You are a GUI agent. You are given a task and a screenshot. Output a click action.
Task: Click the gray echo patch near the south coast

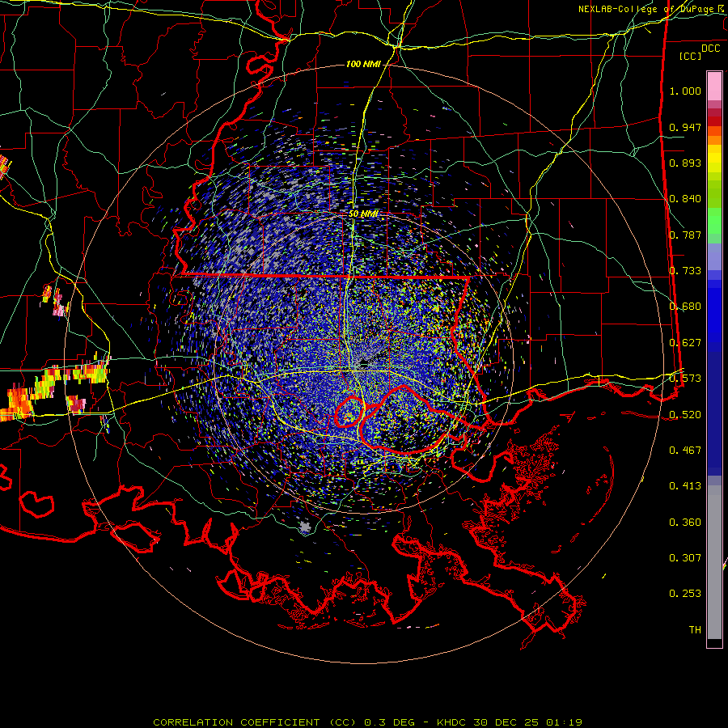pos(305,527)
